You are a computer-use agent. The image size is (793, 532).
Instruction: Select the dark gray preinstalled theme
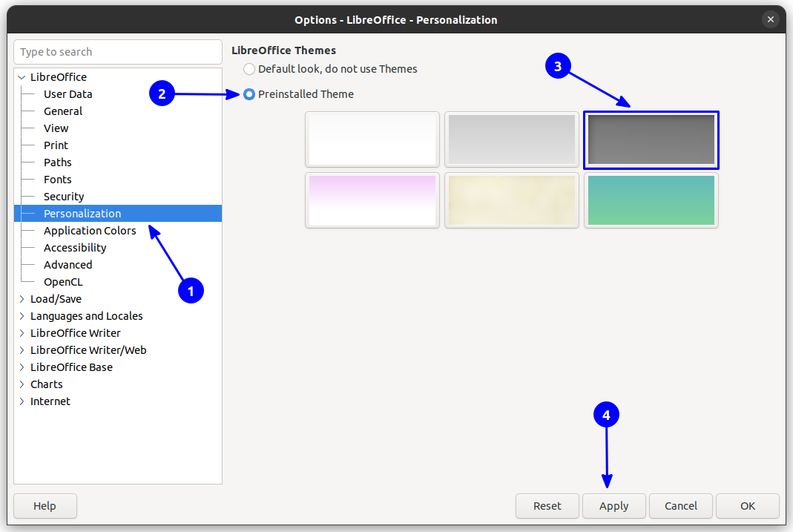(651, 139)
